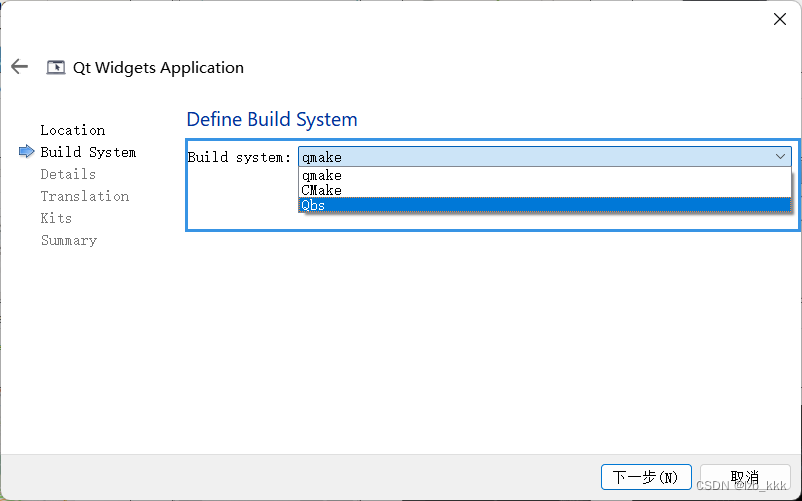This screenshot has width=802, height=501.
Task: Click Kits step in sidebar
Action: click(56, 218)
